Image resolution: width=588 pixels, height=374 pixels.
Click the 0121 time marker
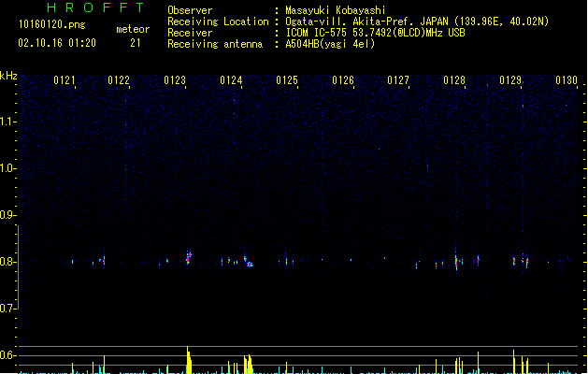point(65,80)
